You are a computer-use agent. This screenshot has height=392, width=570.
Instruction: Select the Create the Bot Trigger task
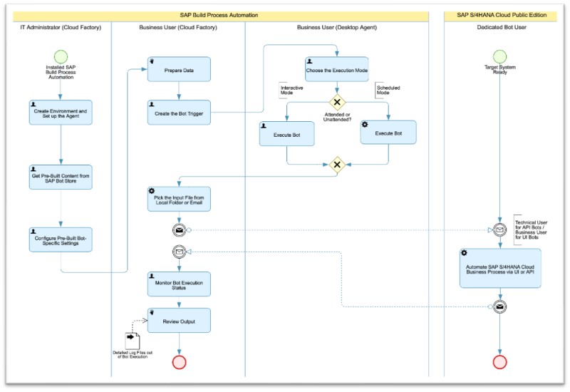[x=179, y=112]
